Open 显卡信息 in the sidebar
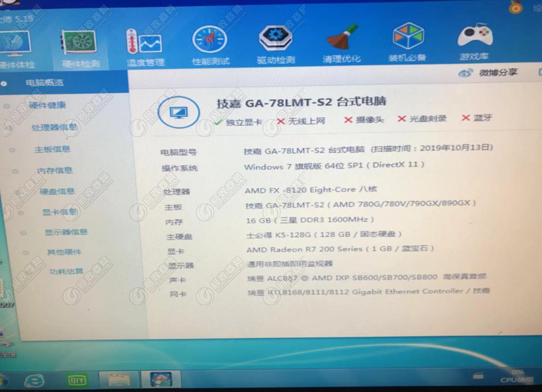Image resolution: width=542 pixels, height=392 pixels. pyautogui.click(x=60, y=212)
